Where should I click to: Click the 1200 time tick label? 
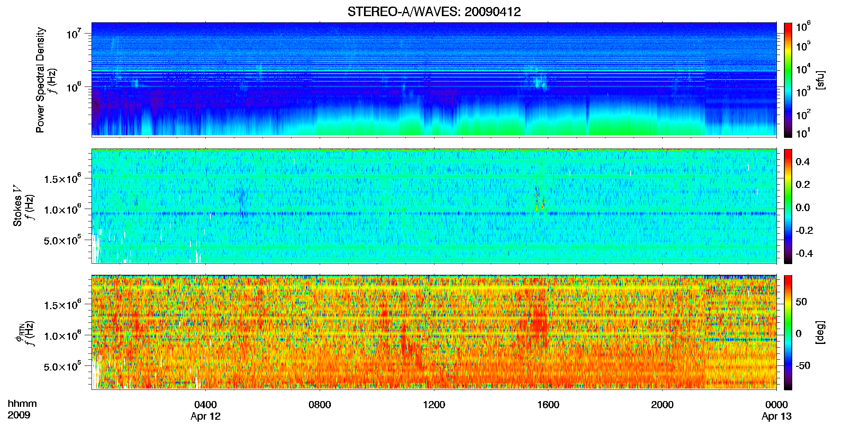pyautogui.click(x=434, y=404)
